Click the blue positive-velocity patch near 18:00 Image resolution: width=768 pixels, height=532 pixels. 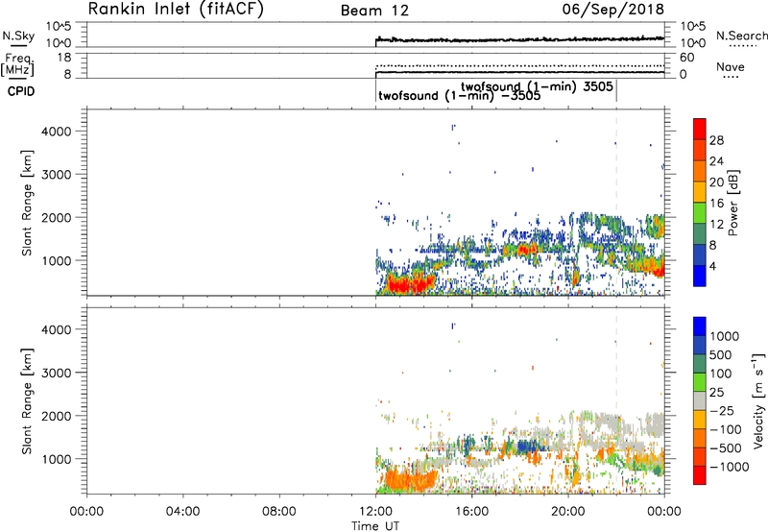527,447
